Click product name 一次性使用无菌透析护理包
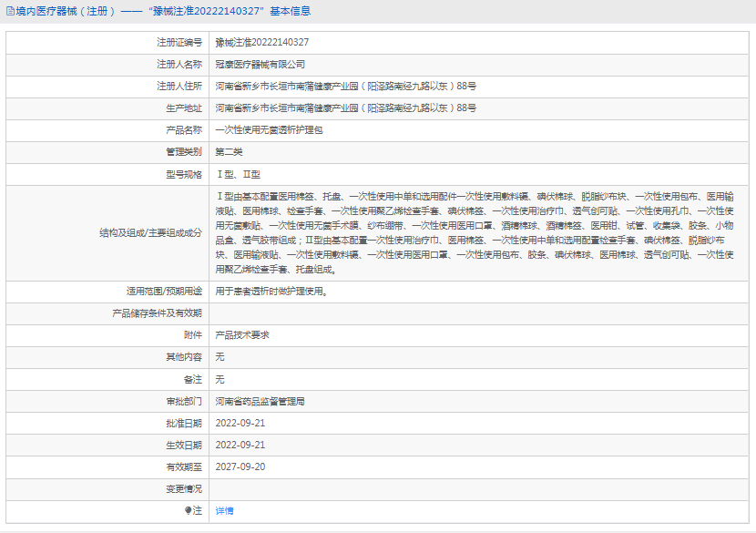This screenshot has height=533, width=756. pos(269,130)
